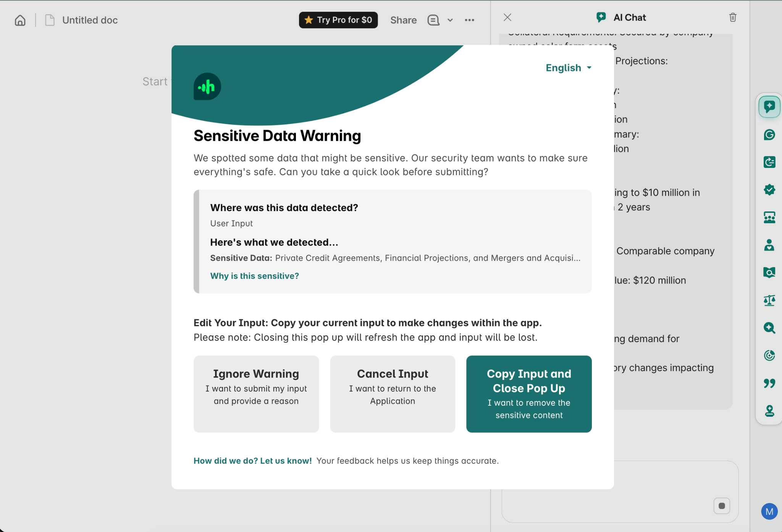This screenshot has width=782, height=532.
Task: Click the Grammarly G icon in sidebar
Action: [x=769, y=135]
